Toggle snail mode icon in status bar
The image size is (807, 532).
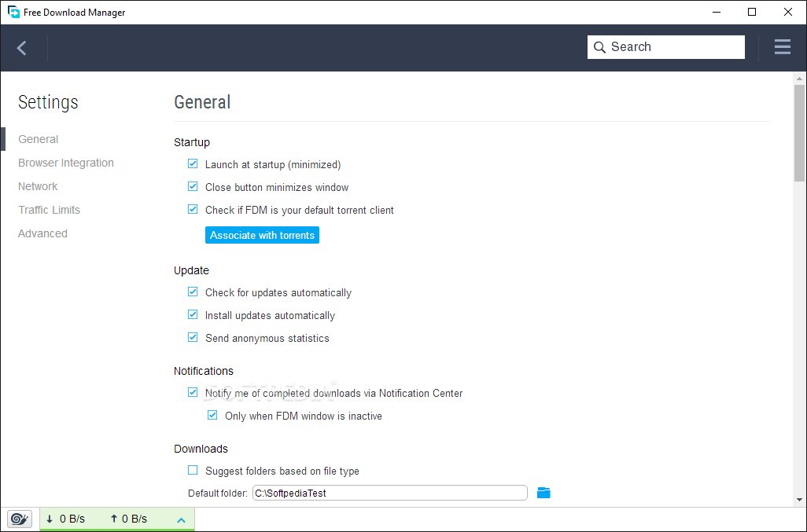pos(20,519)
